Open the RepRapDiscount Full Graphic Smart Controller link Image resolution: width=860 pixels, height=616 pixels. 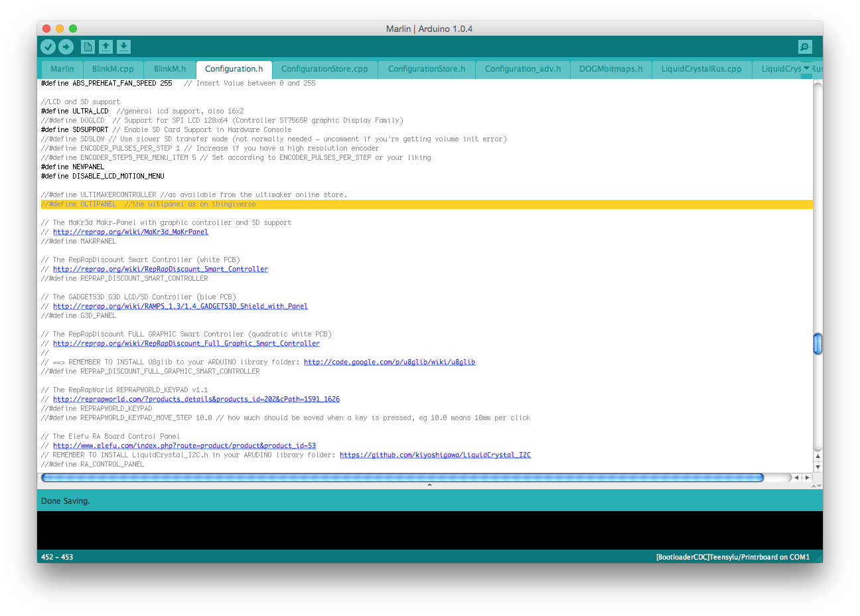click(186, 344)
